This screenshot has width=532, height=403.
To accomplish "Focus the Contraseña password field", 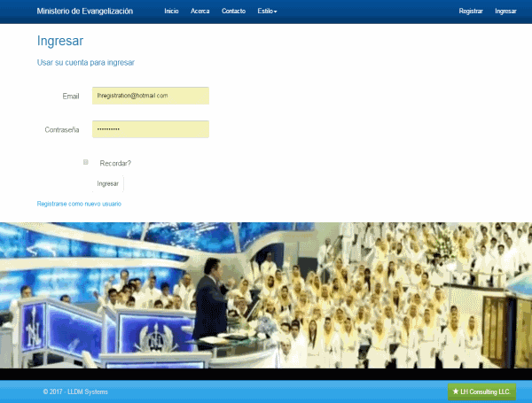I will [x=151, y=129].
